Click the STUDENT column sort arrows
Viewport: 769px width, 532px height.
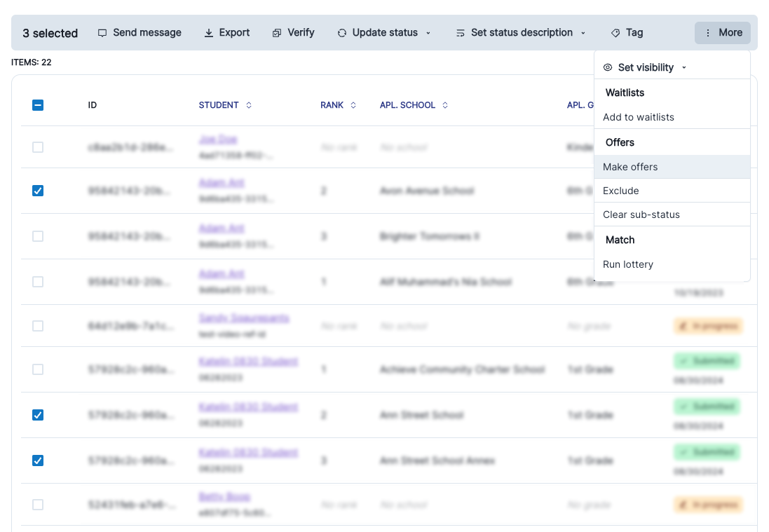[x=248, y=105]
